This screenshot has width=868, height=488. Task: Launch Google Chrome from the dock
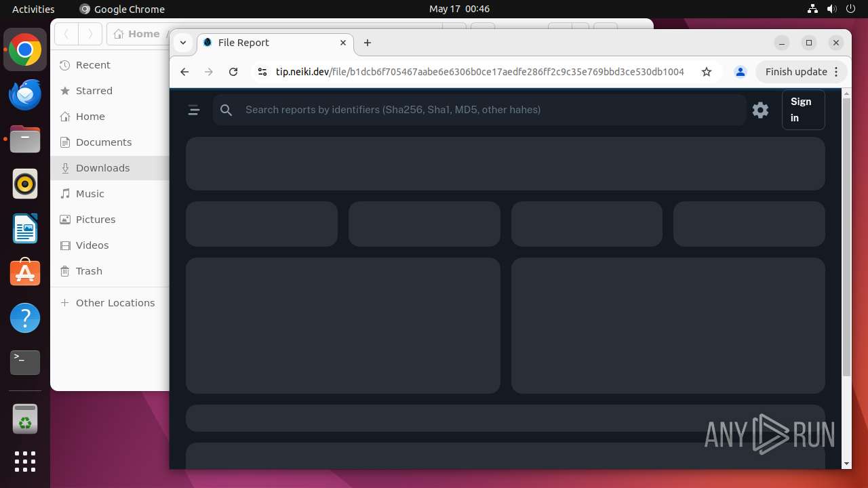coord(25,50)
